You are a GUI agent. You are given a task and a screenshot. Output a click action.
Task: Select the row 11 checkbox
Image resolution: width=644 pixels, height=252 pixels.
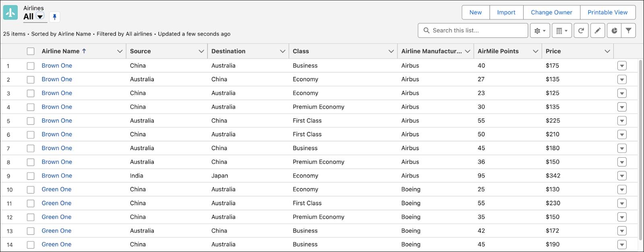[31, 203]
